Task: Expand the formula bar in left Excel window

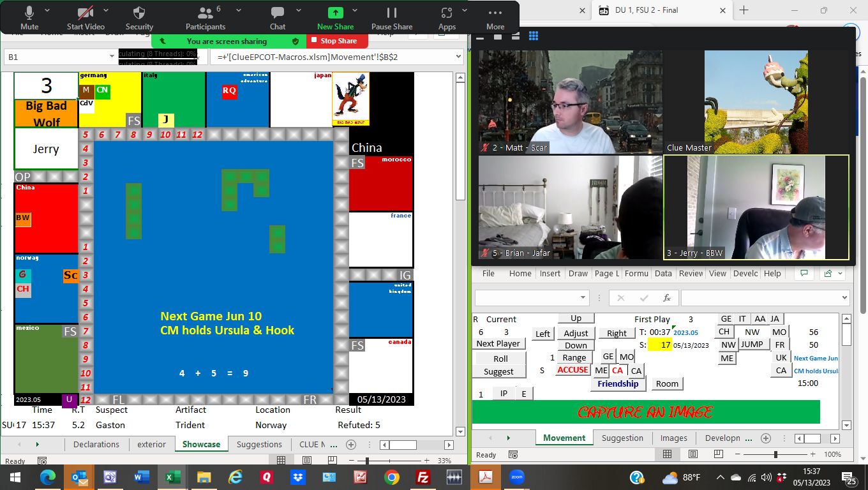Action: 458,57
